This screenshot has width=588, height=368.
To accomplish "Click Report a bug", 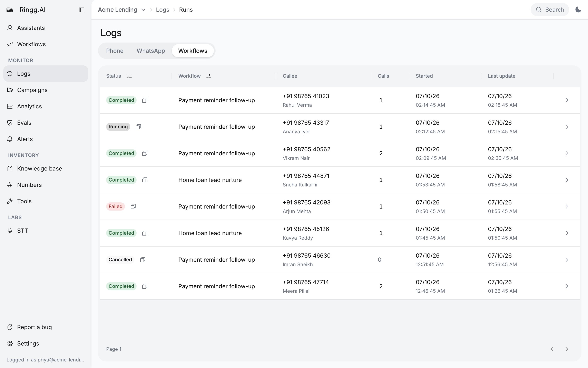I will pos(46,327).
